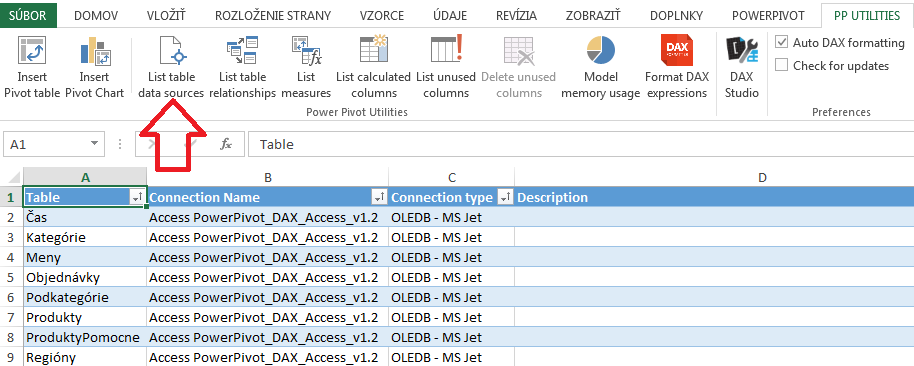Viewport: 914px width, 366px height.
Task: Select the cell containing Produkty
Action: point(85,317)
